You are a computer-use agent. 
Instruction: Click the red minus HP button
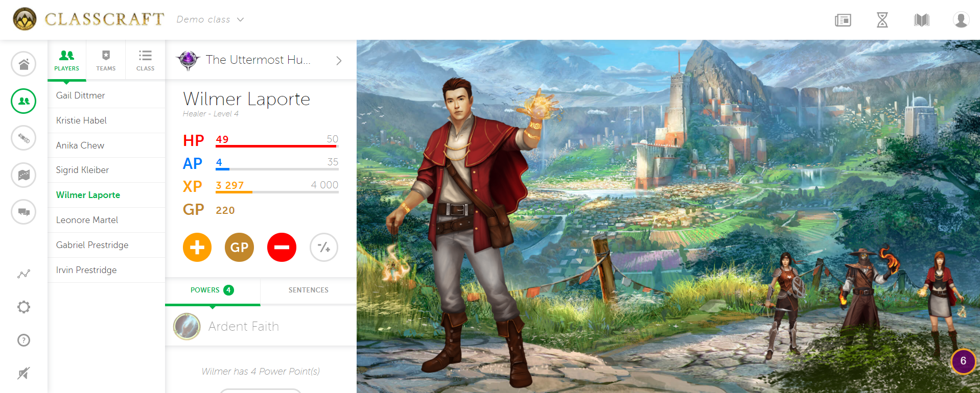pos(282,248)
